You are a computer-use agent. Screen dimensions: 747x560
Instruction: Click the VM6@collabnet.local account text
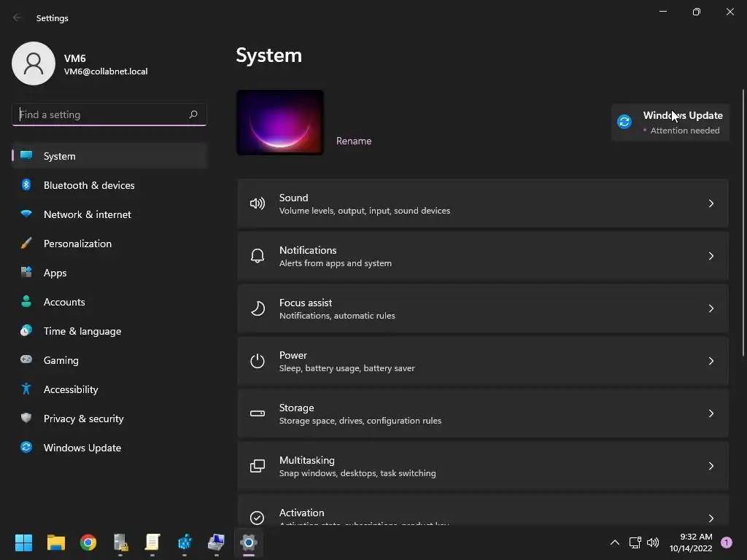pos(106,71)
